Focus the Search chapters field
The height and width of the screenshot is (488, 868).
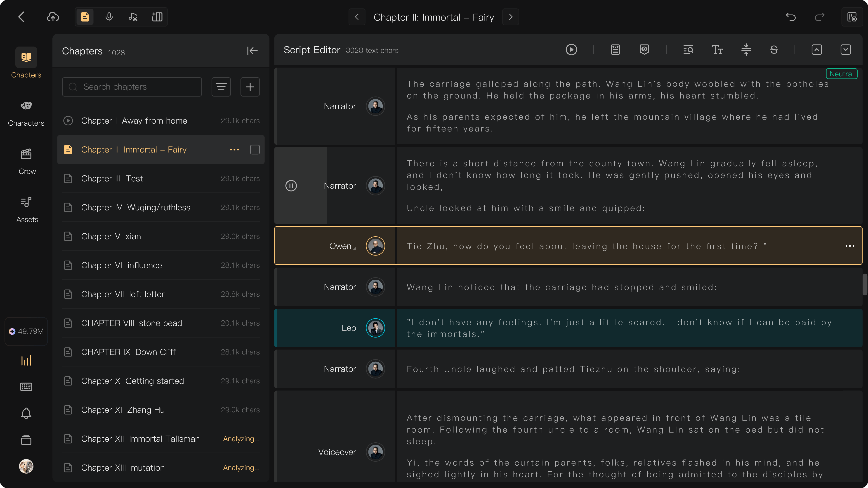point(132,87)
